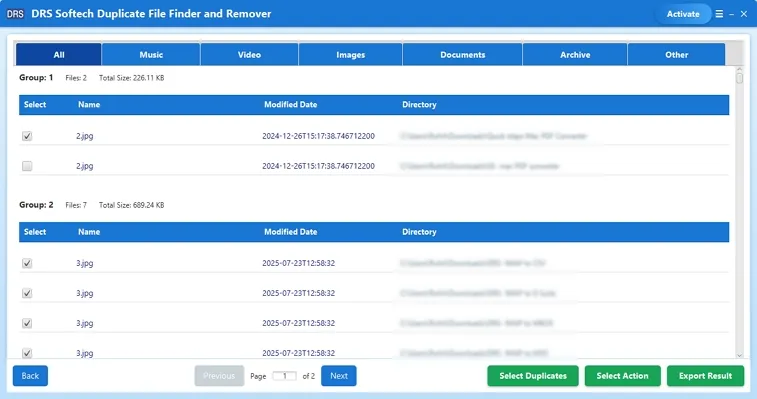Viewport: 757px width, 399px height.
Task: Toggle checkbox of first 3.jpg in Group 2
Action: click(27, 263)
